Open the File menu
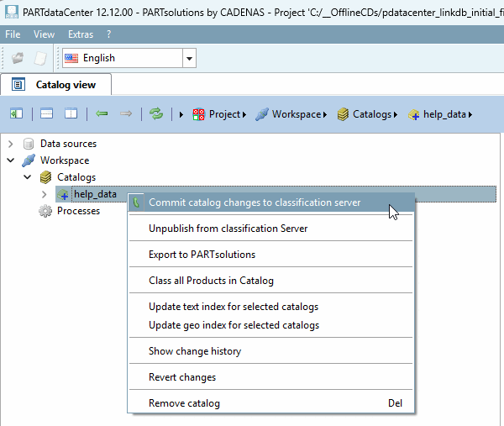504x426 pixels. 13,34
